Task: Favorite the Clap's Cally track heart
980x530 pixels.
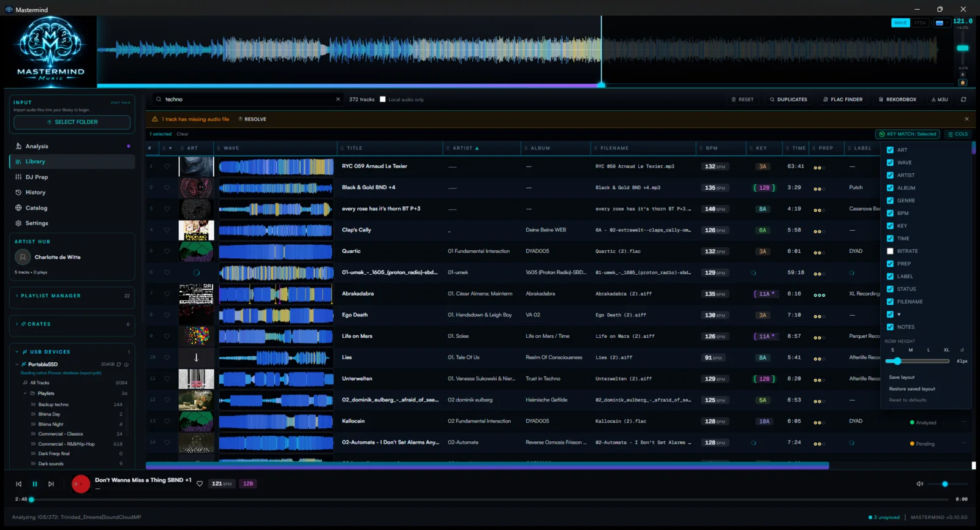Action: tap(167, 230)
